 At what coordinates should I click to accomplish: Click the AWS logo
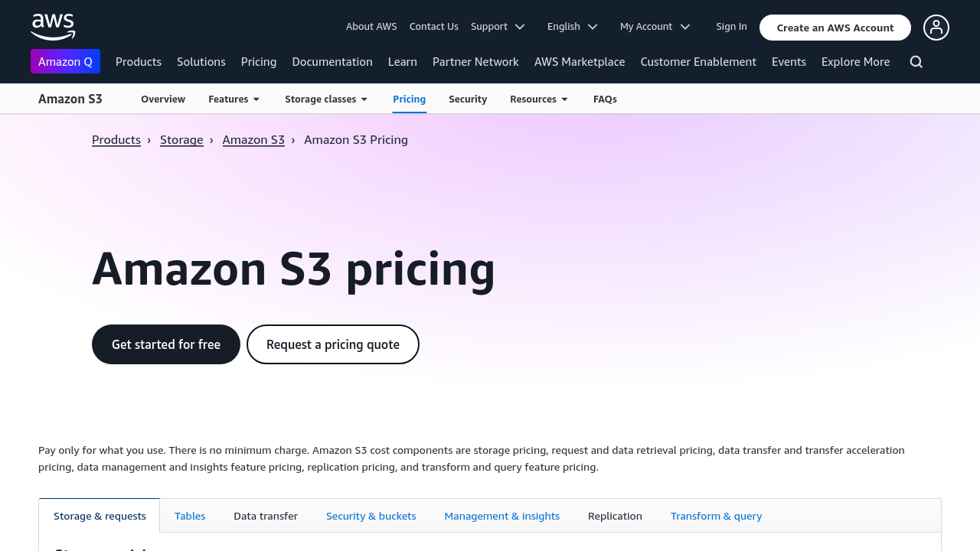point(53,27)
